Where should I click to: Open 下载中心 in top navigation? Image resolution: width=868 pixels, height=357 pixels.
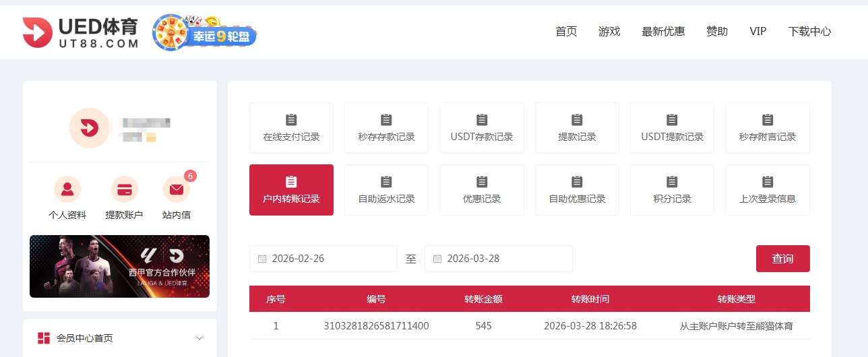point(809,32)
